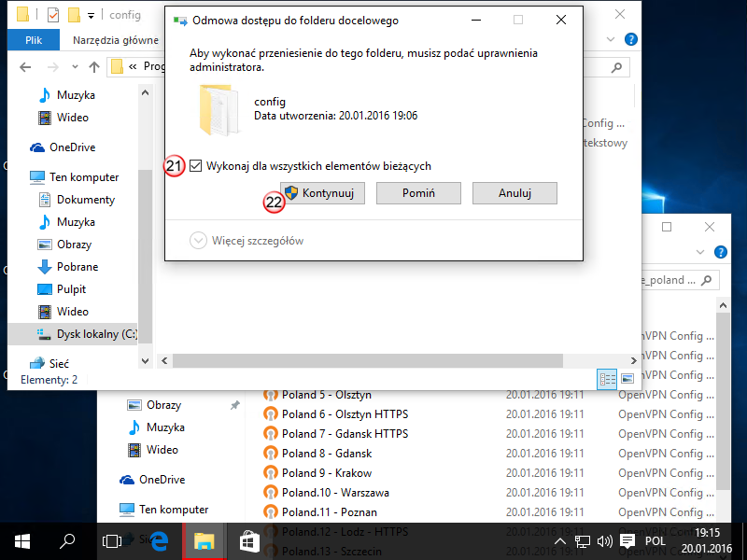747x560 pixels.
Task: Open the Plik tab in the config window
Action: coord(34,40)
